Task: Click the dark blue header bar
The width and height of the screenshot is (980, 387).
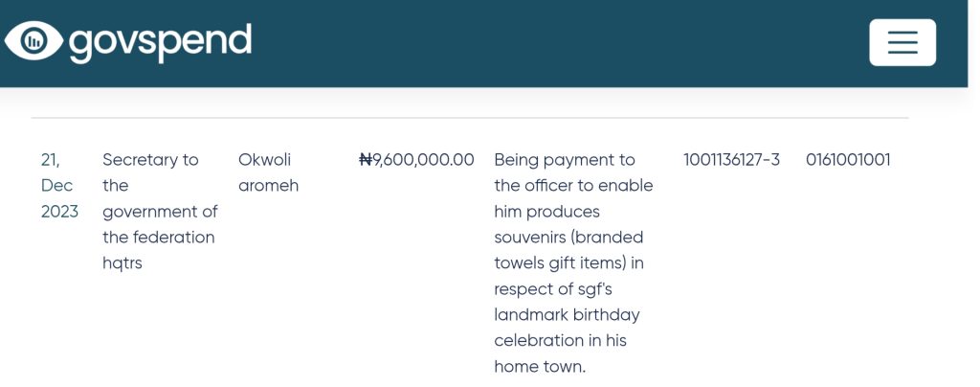Action: [x=483, y=43]
